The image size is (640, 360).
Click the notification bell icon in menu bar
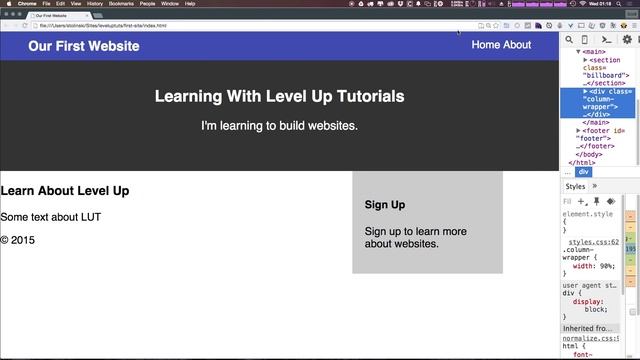418,4
